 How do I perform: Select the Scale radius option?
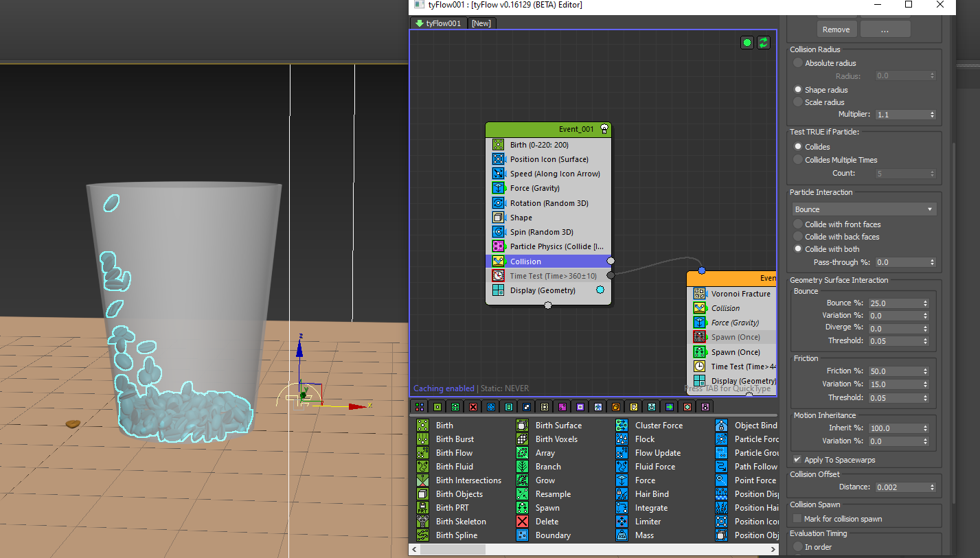point(798,102)
